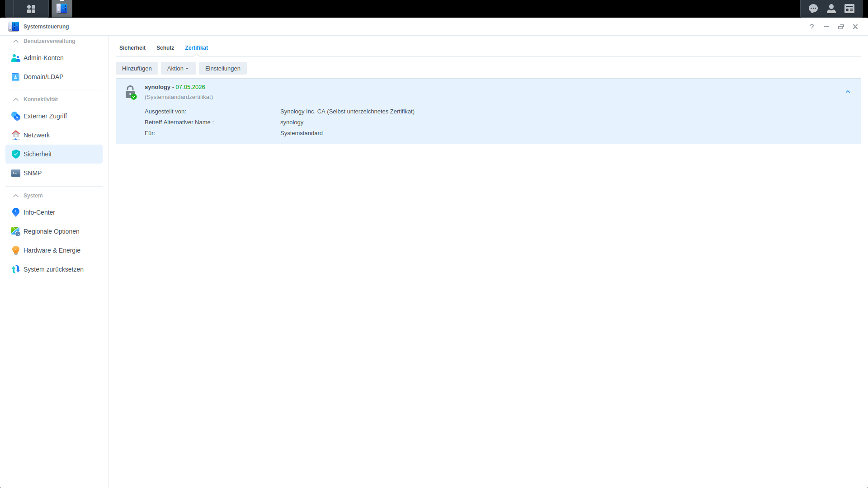Click the Domain/LDAP sidebar icon
This screenshot has width=868, height=488.
pos(15,77)
